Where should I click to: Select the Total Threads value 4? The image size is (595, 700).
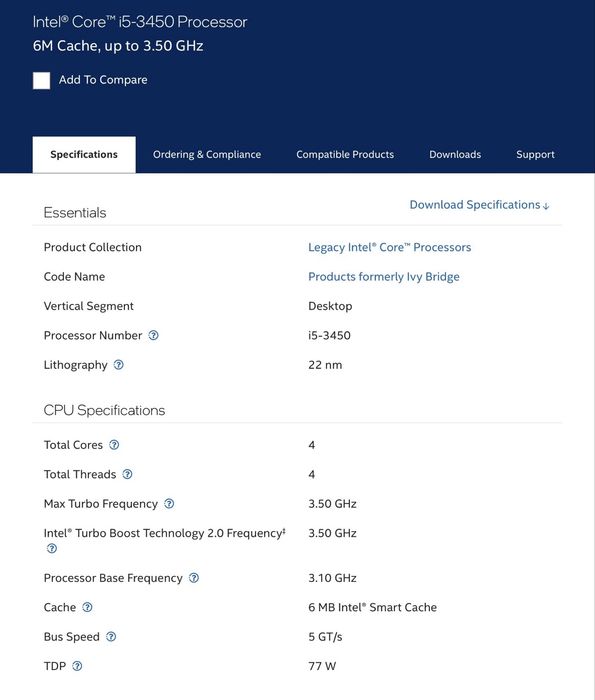312,475
